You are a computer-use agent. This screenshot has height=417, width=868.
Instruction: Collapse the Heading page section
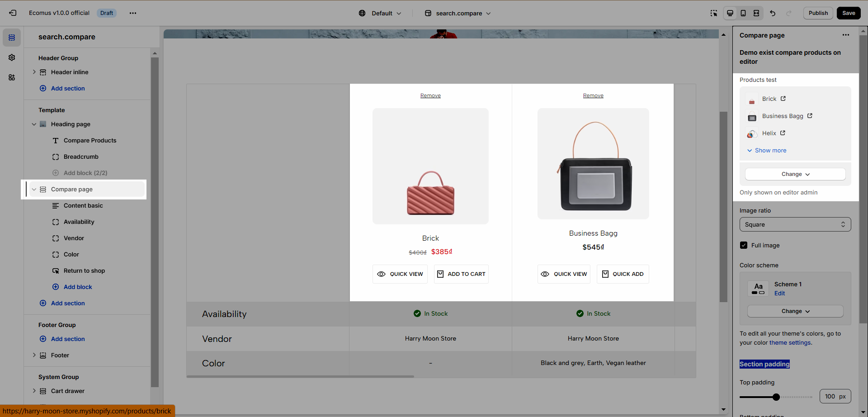(34, 124)
